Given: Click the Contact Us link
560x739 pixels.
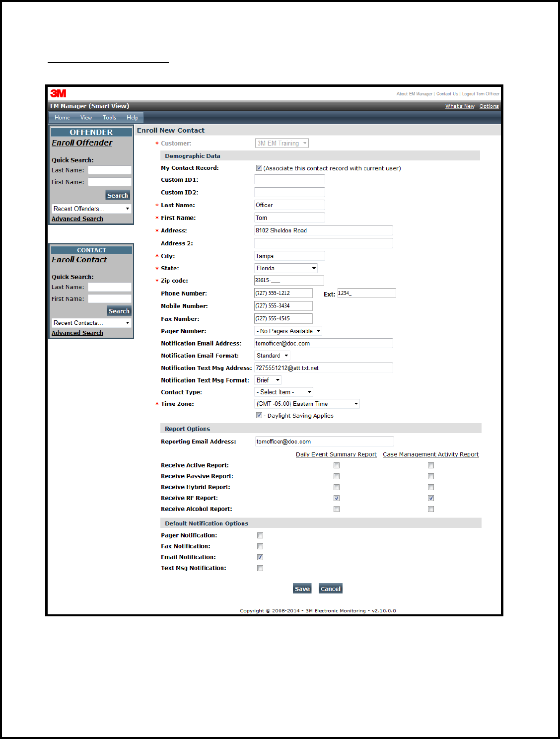Looking at the screenshot, I should tap(447, 94).
